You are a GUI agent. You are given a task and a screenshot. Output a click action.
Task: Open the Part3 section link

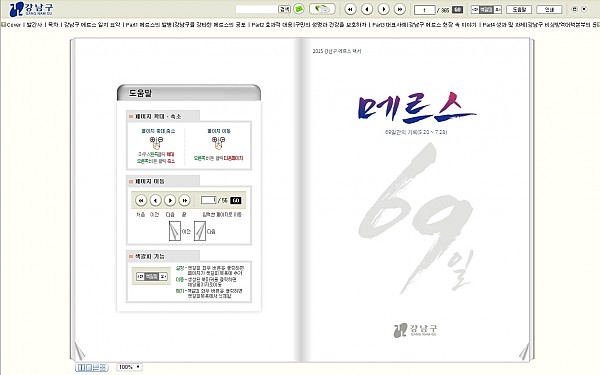(424, 25)
